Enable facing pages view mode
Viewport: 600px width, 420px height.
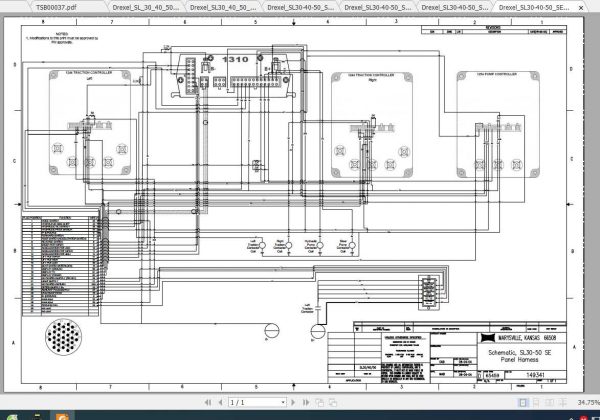click(x=549, y=402)
